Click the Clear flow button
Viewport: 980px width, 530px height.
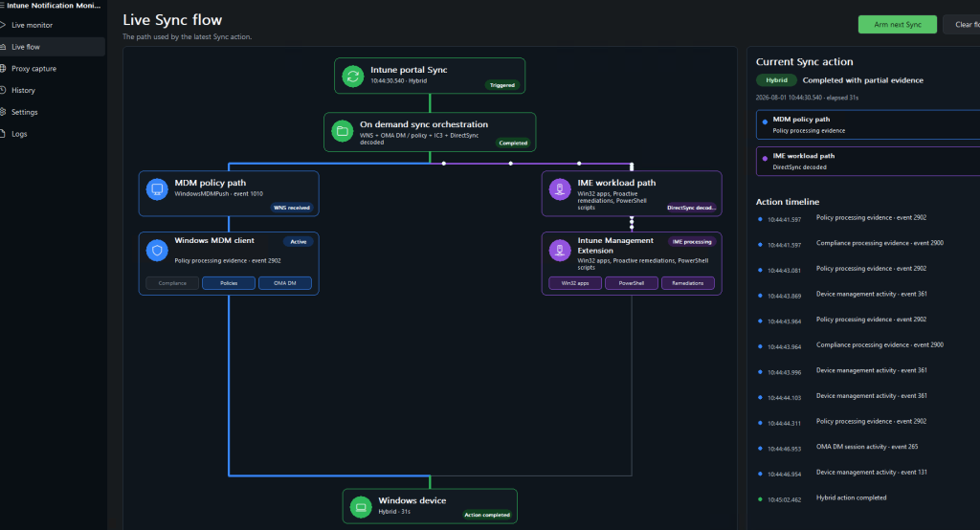(963, 24)
